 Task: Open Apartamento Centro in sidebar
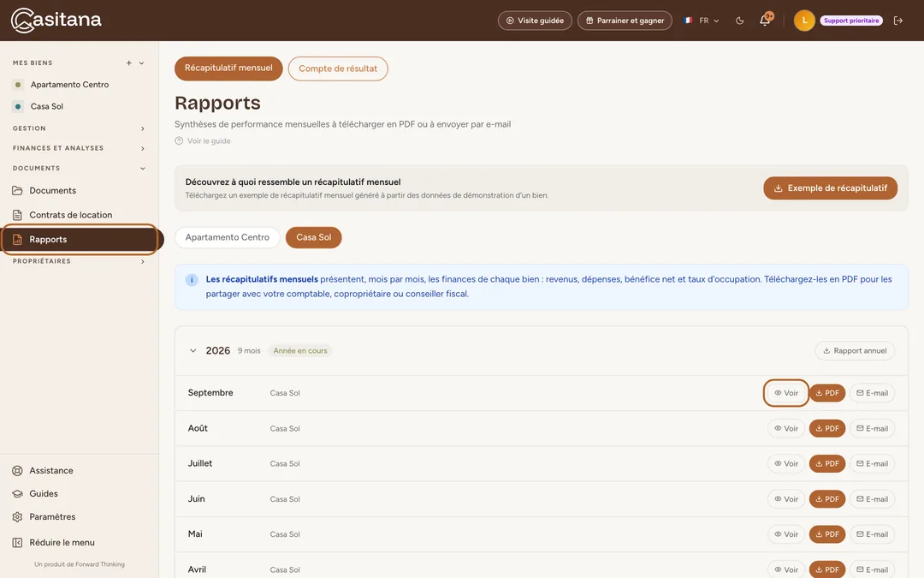point(69,84)
